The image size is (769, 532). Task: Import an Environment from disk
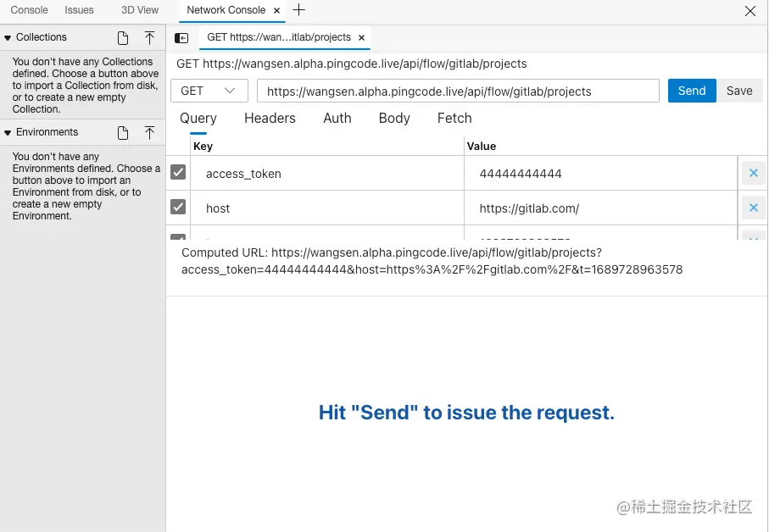tap(149, 131)
